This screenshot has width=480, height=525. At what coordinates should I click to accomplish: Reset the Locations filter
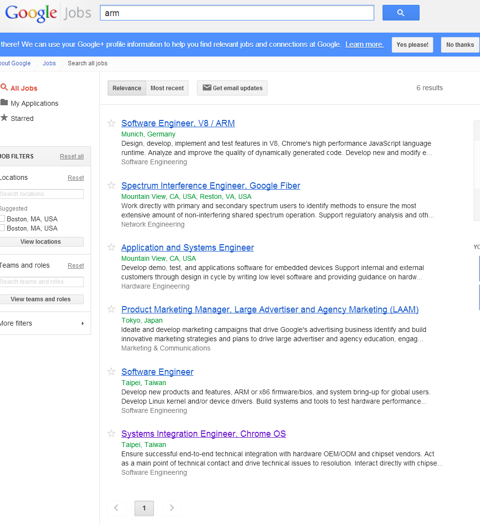point(76,178)
